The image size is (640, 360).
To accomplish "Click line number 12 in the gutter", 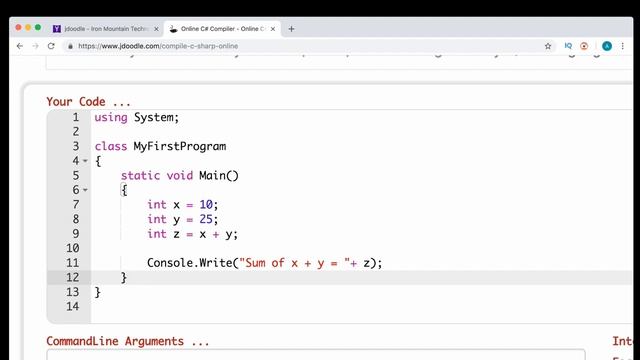I will [73, 278].
